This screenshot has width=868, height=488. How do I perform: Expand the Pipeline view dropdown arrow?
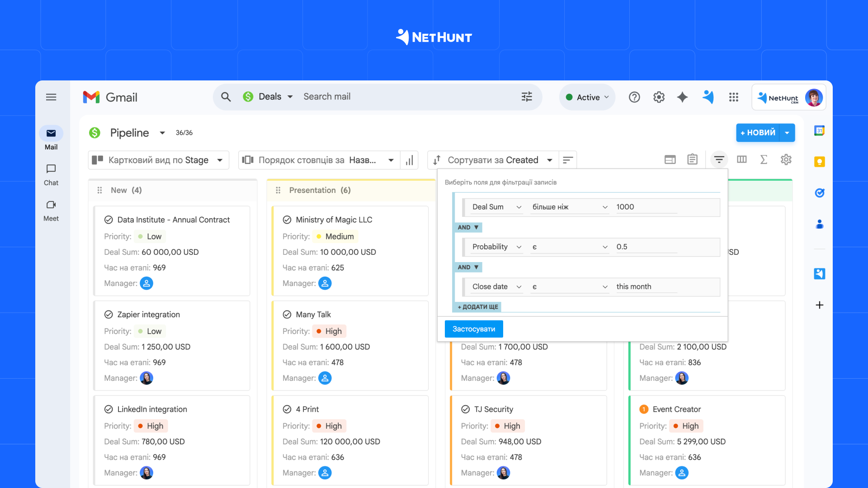(162, 133)
